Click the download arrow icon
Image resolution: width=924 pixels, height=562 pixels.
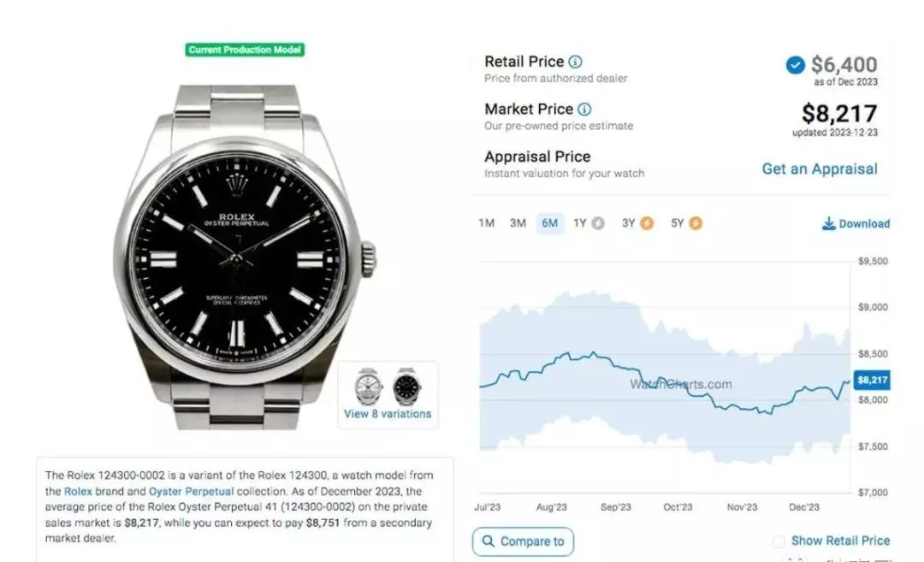click(x=828, y=223)
